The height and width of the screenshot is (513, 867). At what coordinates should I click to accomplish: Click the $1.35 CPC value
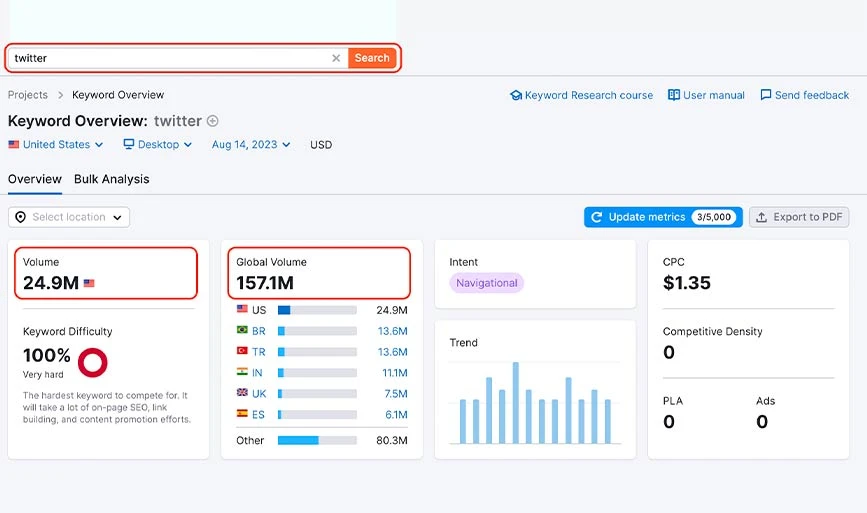(687, 283)
